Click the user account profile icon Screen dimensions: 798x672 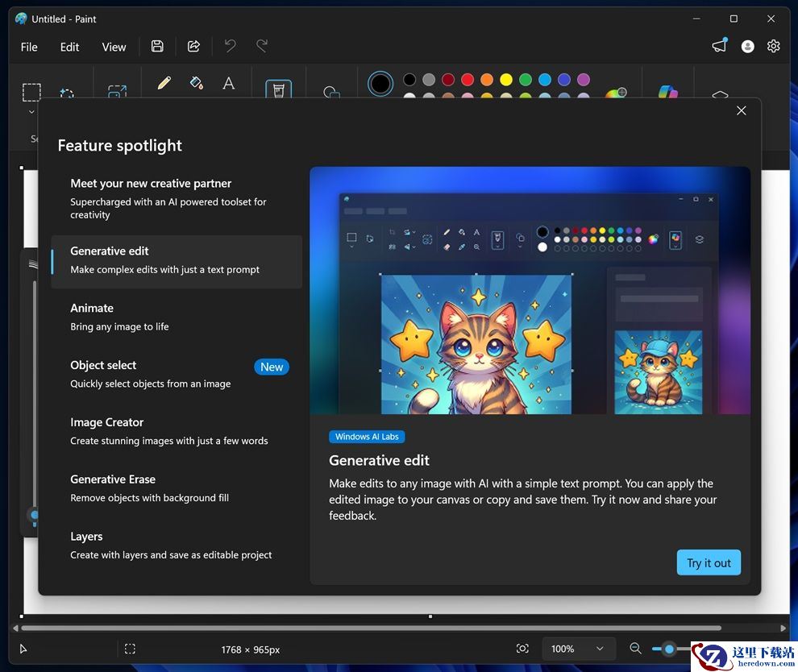pyautogui.click(x=747, y=47)
